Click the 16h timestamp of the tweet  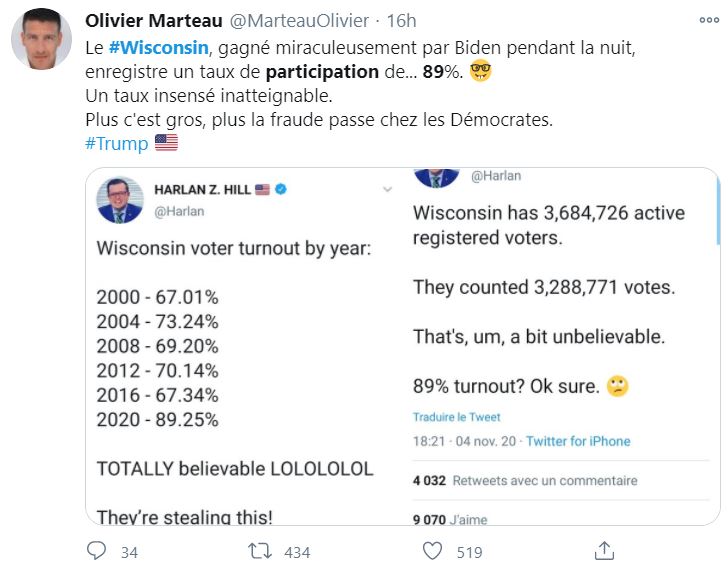click(401, 20)
